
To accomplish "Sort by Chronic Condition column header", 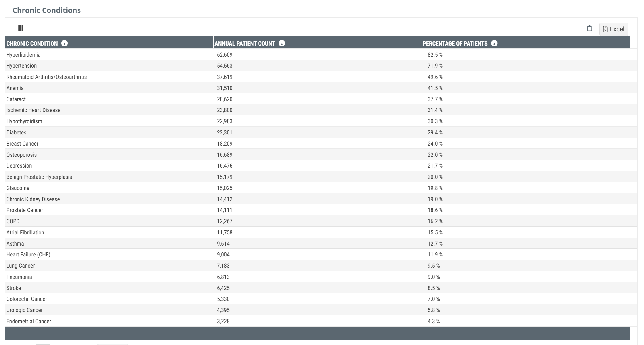I will (x=32, y=44).
